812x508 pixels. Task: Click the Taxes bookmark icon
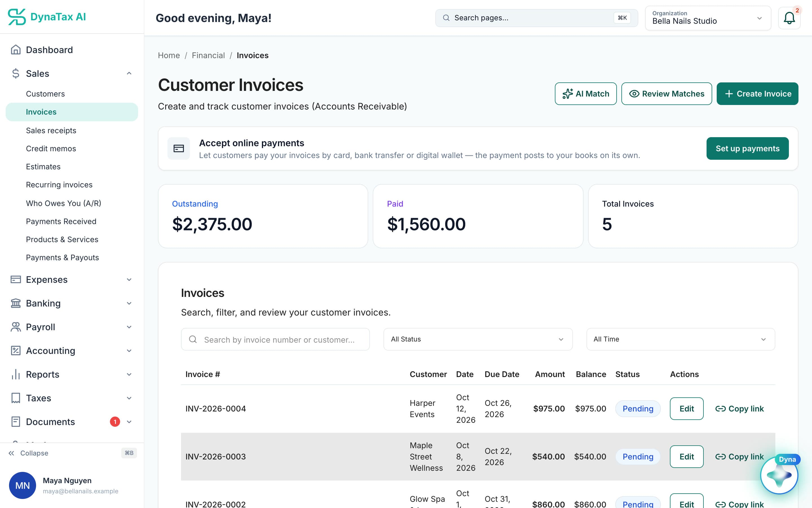[16, 398]
